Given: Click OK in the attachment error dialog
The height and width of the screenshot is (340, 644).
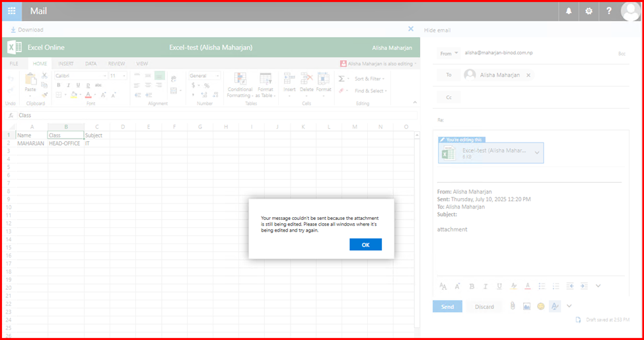Looking at the screenshot, I should [365, 245].
